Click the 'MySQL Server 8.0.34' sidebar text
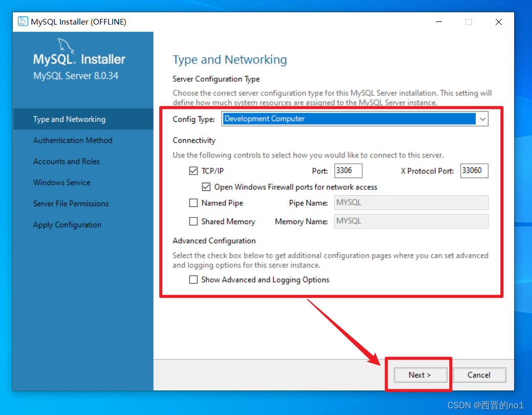Image resolution: width=532 pixels, height=415 pixels. pos(76,76)
